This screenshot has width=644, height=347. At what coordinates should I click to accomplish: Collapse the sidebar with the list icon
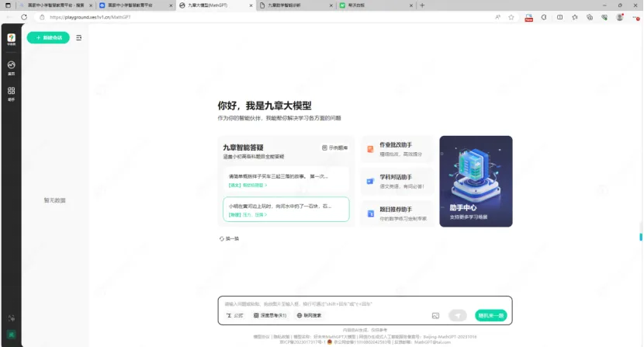[79, 37]
